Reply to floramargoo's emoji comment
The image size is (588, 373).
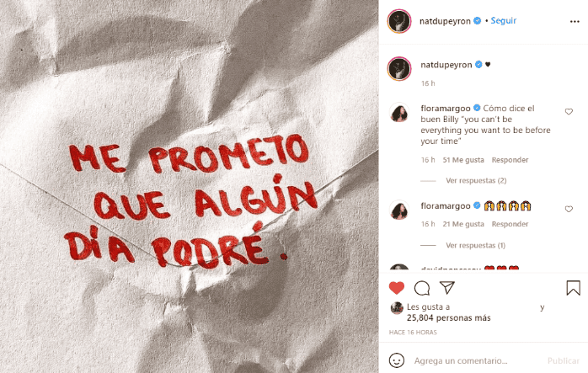pos(510,224)
